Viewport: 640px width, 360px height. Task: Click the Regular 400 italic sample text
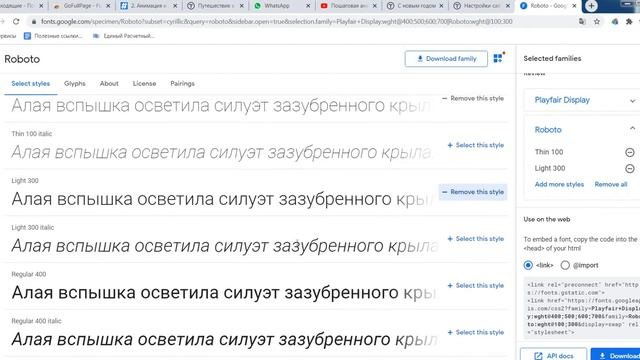(224, 339)
